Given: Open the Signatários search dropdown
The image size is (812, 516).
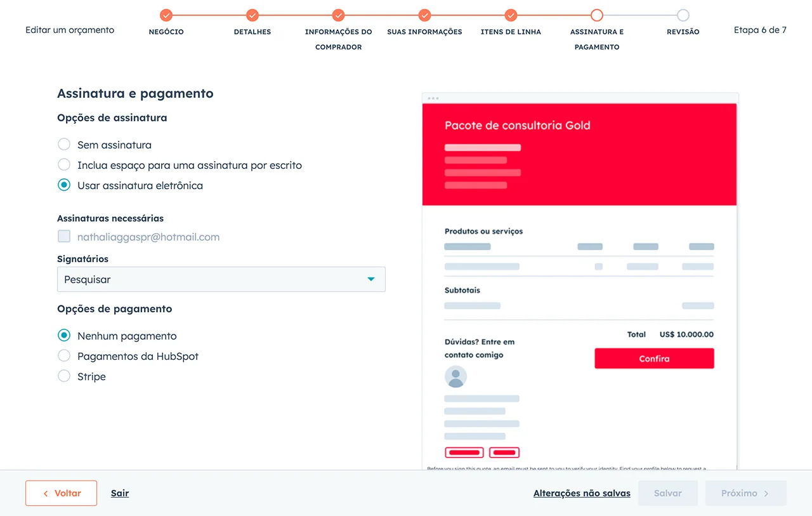Looking at the screenshot, I should (x=221, y=279).
